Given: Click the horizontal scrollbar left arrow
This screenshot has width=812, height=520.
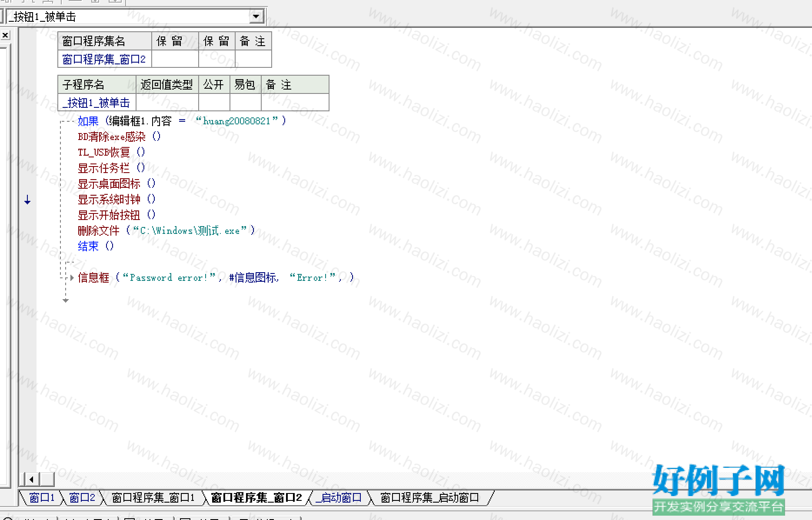Looking at the screenshot, I should pyautogui.click(x=31, y=480).
